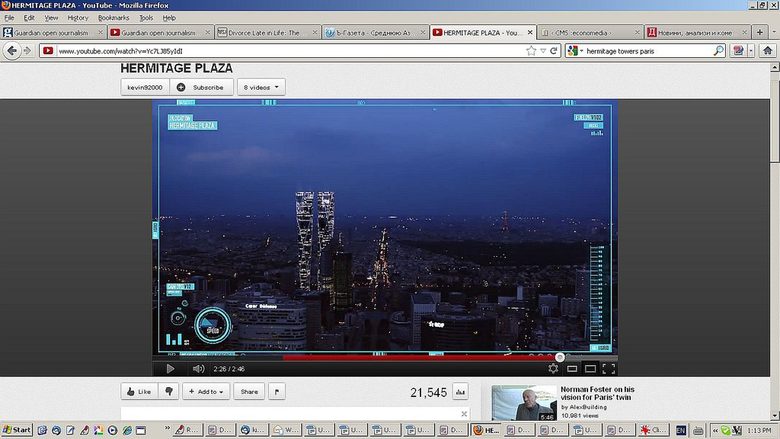Open the kevin92000 channel

coord(145,87)
